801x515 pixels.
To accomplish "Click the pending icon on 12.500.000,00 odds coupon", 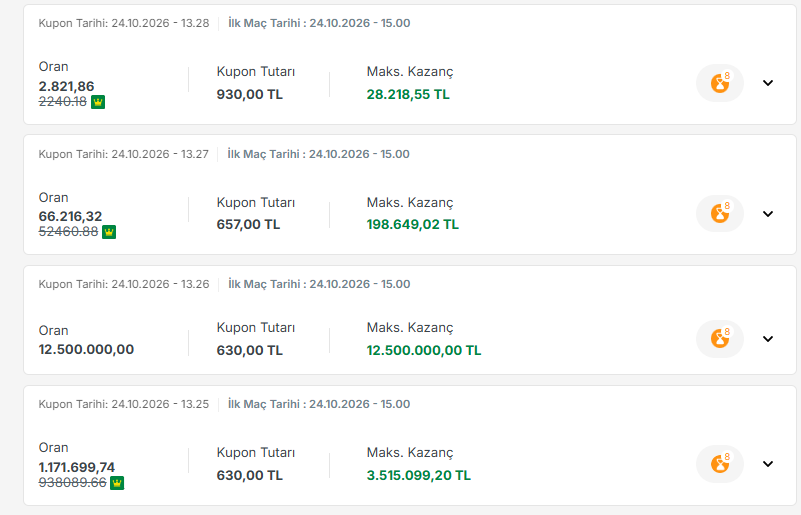I will pyautogui.click(x=720, y=339).
